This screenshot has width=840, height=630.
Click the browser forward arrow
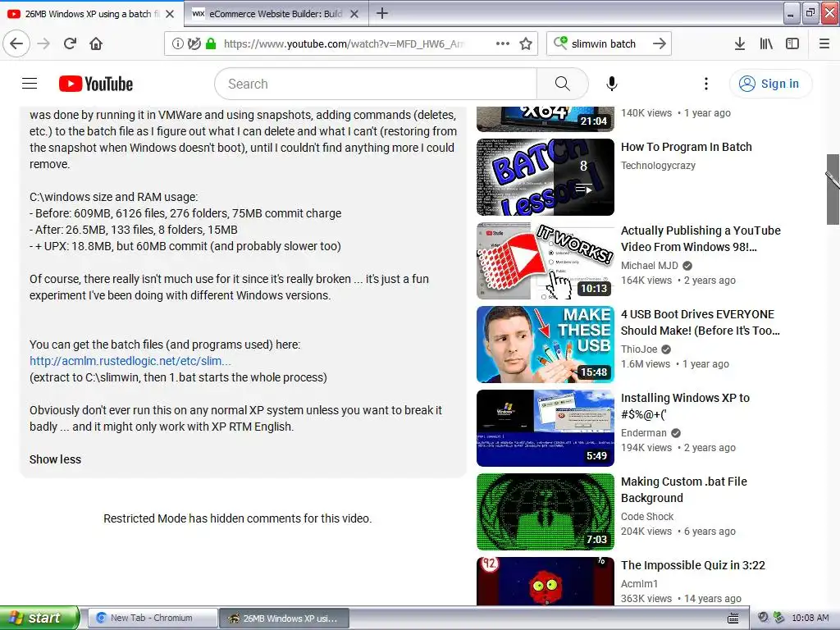[x=44, y=43]
